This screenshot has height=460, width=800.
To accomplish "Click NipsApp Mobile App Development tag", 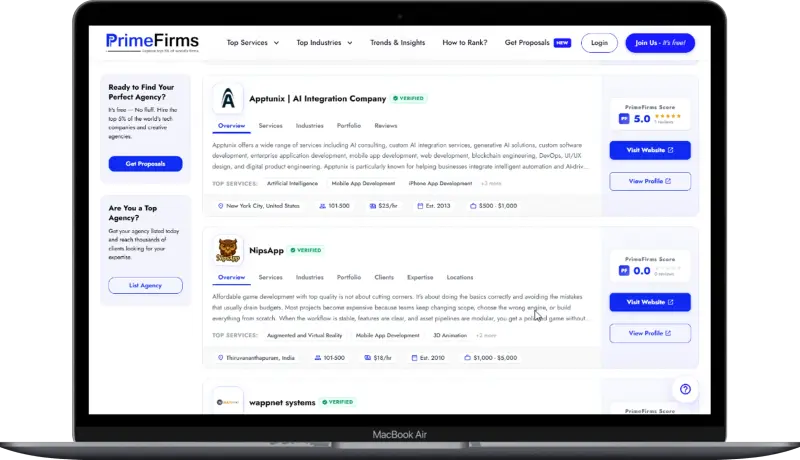I will click(x=387, y=336).
